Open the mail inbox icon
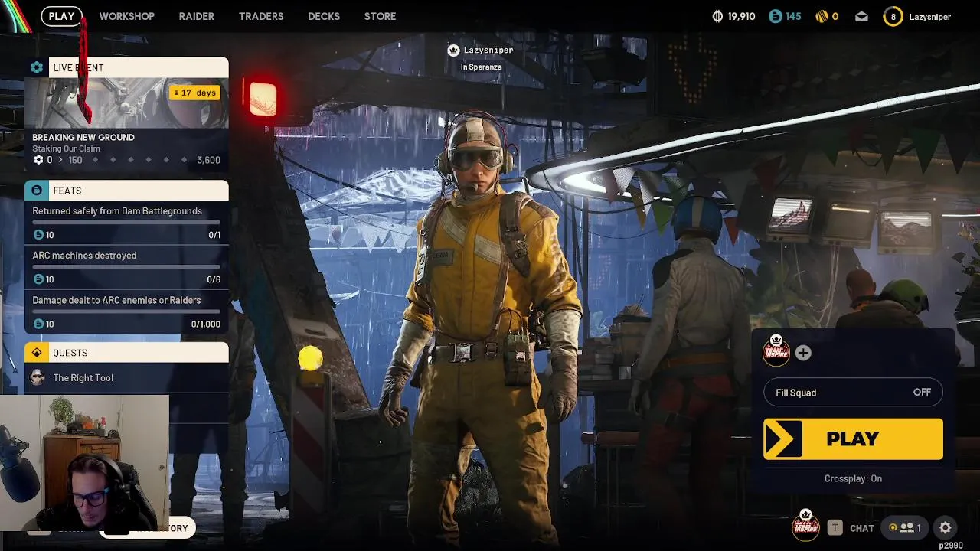 861,17
